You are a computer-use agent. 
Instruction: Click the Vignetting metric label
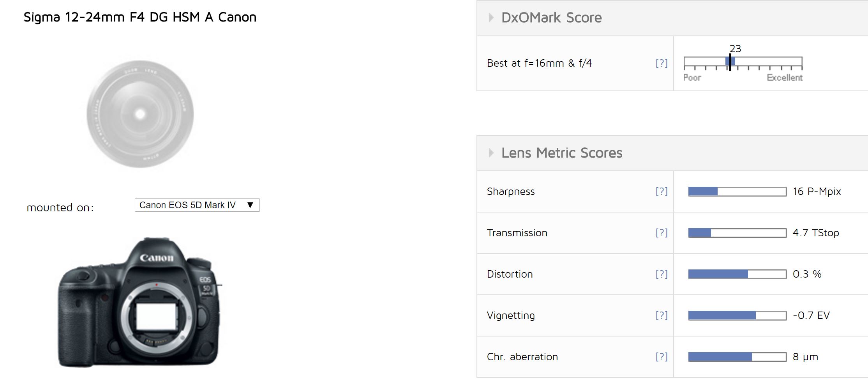point(510,315)
